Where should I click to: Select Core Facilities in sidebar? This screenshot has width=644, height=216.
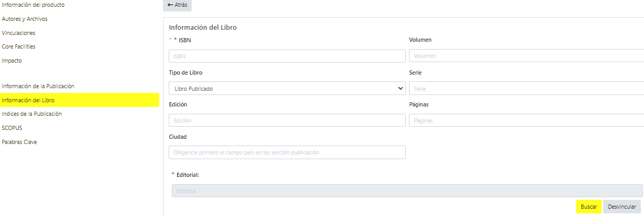pyautogui.click(x=19, y=46)
